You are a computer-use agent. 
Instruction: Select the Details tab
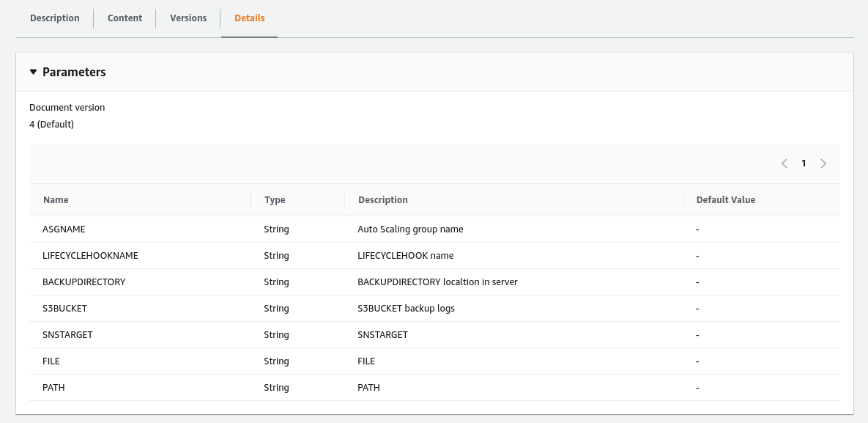(249, 18)
